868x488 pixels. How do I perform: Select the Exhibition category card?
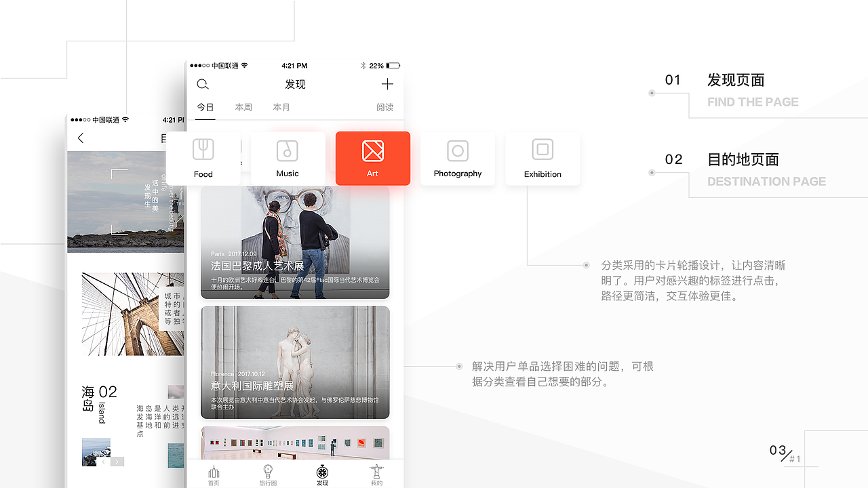(542, 159)
